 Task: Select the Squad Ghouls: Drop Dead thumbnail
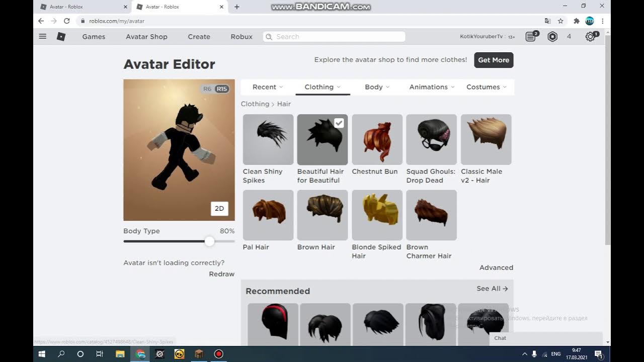432,139
